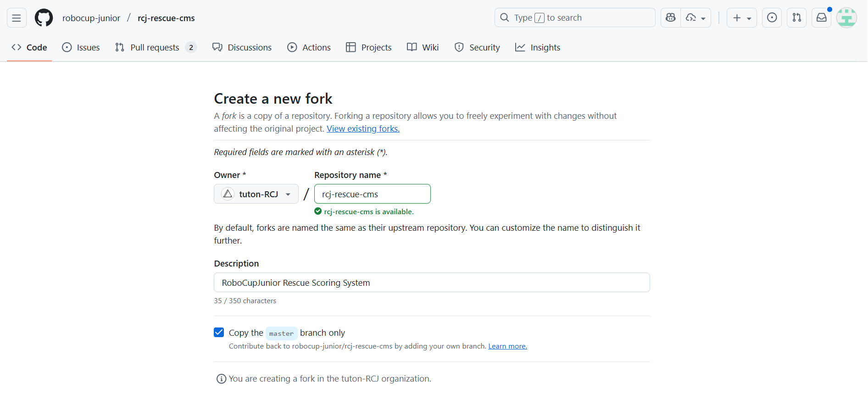This screenshot has height=394, width=868.
Task: Open the Wiki tab
Action: 423,47
